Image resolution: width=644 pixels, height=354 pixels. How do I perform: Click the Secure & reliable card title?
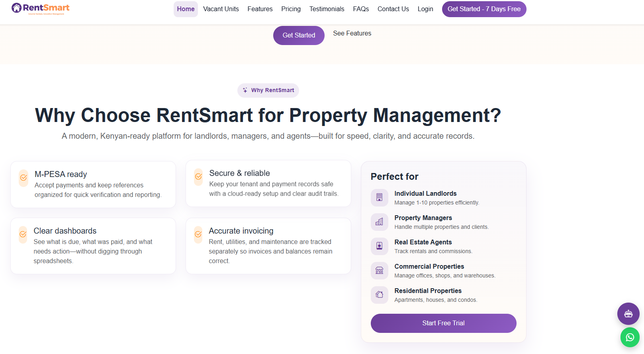[239, 173]
